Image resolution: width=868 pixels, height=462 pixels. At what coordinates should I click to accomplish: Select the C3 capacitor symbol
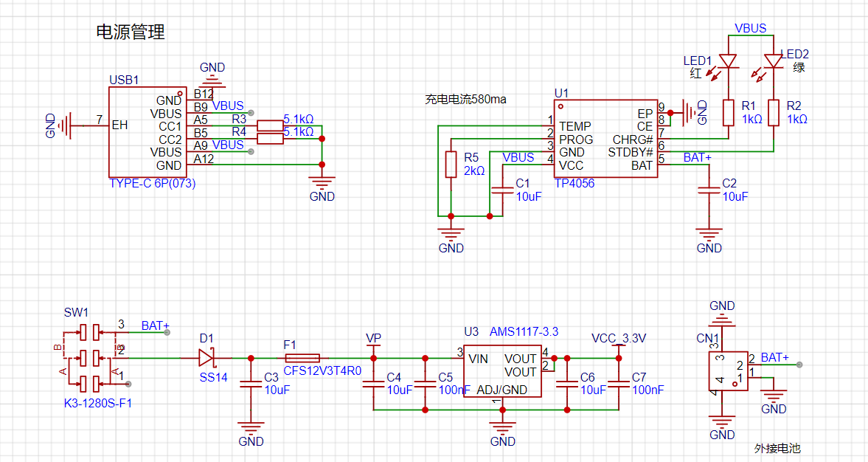[251, 383]
